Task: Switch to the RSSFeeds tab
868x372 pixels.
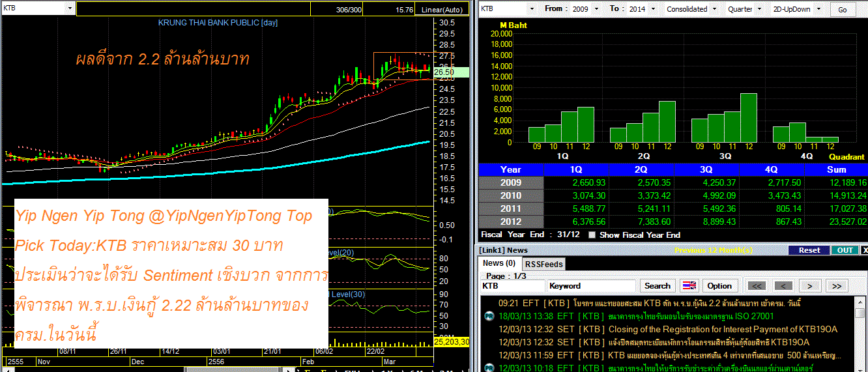Action: point(544,264)
